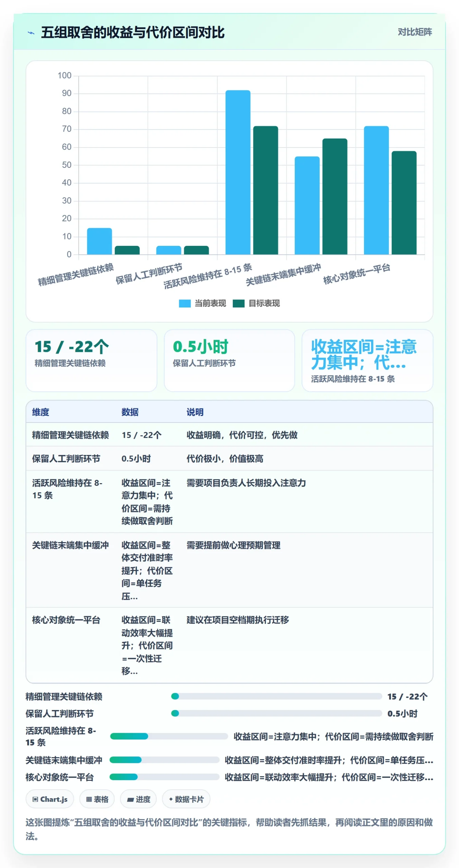Click the 说明 column header
The image size is (459, 868).
[195, 412]
